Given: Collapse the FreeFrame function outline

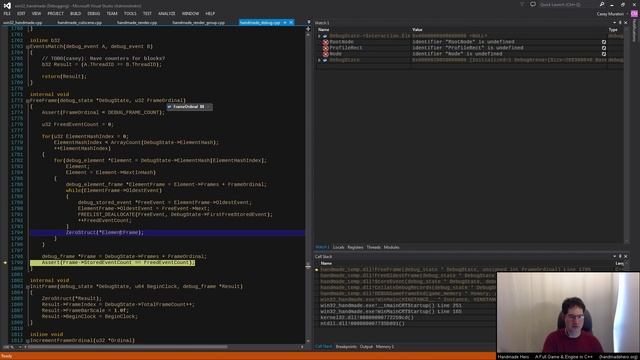Looking at the screenshot, I should 27,100.
